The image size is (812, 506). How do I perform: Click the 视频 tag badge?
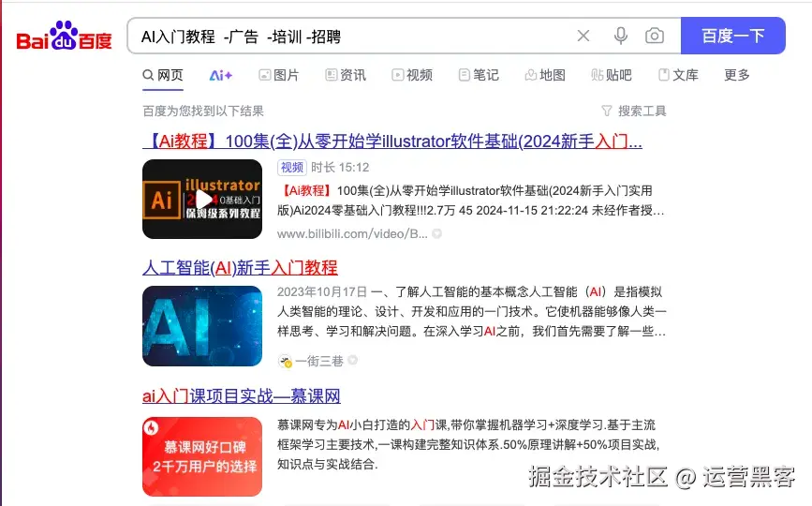[292, 168]
